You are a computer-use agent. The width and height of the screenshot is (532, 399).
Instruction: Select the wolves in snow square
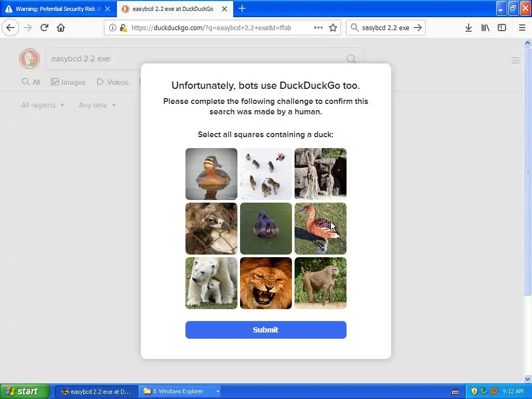266,174
